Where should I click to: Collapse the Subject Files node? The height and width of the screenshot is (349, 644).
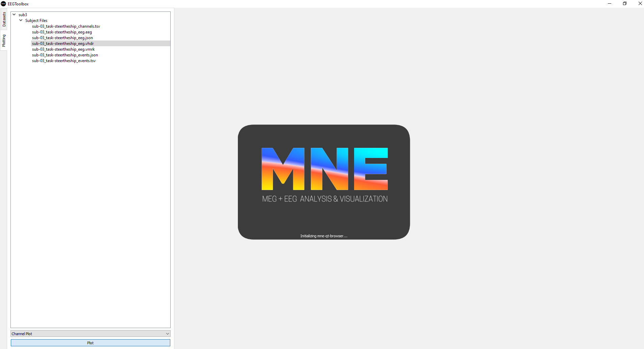click(21, 20)
